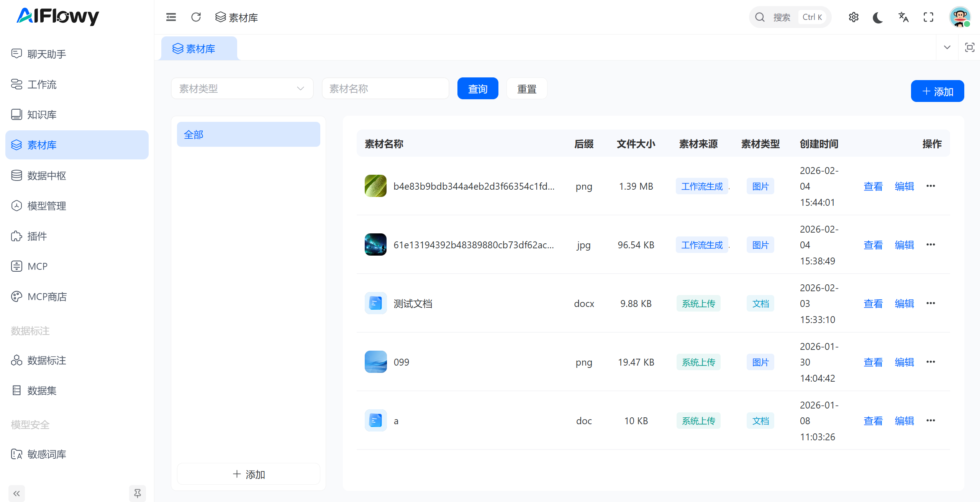The height and width of the screenshot is (502, 980).
Task: Collapse sidebar using double-chevron icon
Action: click(x=16, y=493)
